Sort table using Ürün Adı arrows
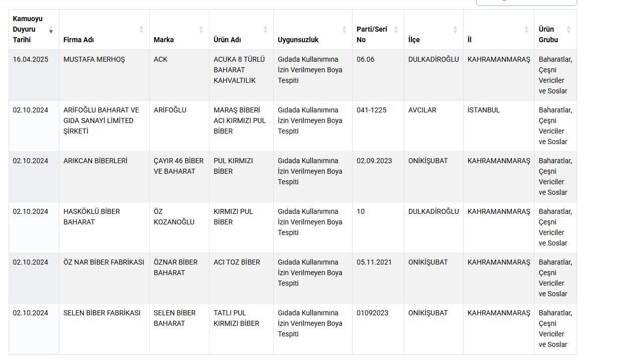This screenshot has width=643, height=364. click(x=265, y=30)
